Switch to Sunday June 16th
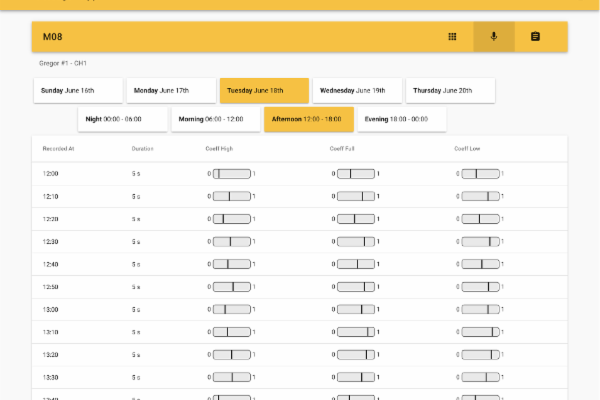 coord(77,90)
